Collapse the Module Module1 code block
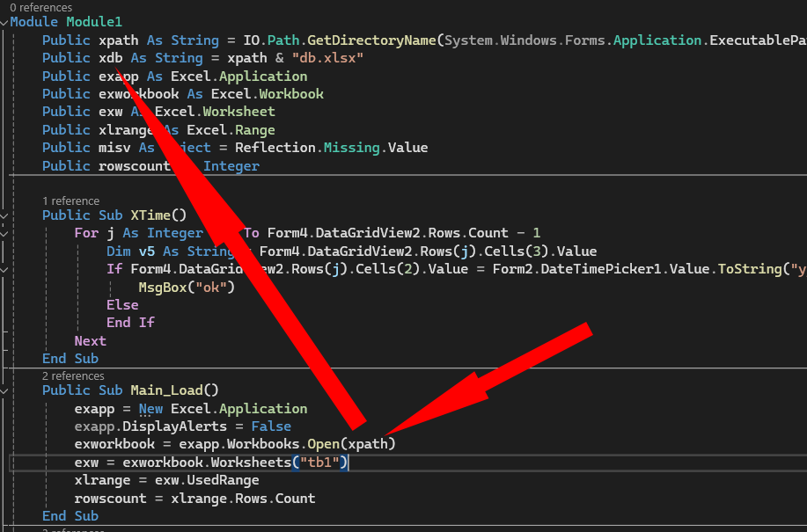 (4, 23)
